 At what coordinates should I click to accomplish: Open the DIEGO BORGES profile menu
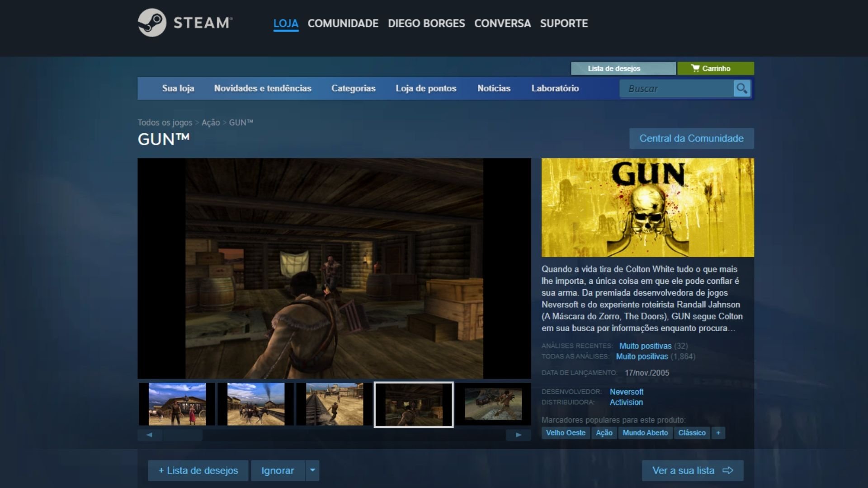click(x=426, y=23)
